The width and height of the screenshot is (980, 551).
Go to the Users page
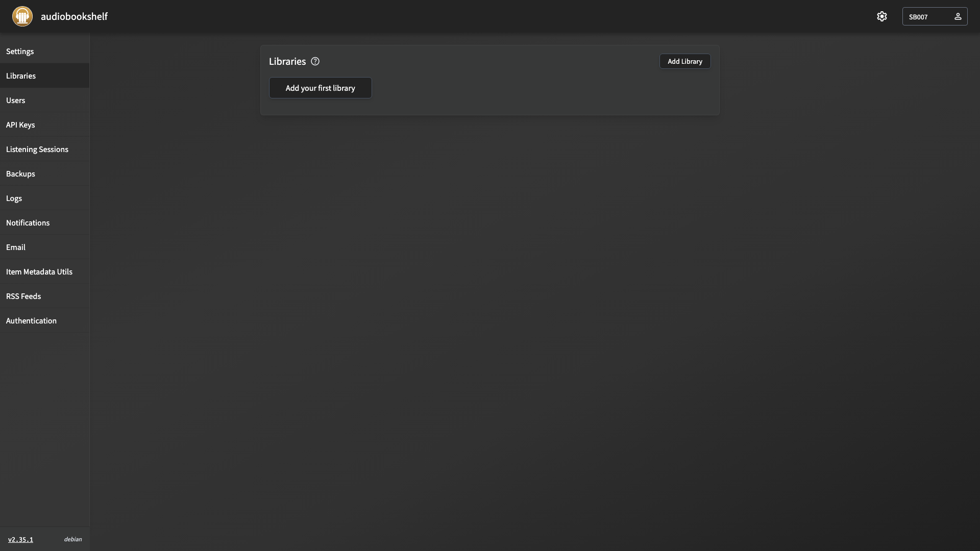[45, 100]
